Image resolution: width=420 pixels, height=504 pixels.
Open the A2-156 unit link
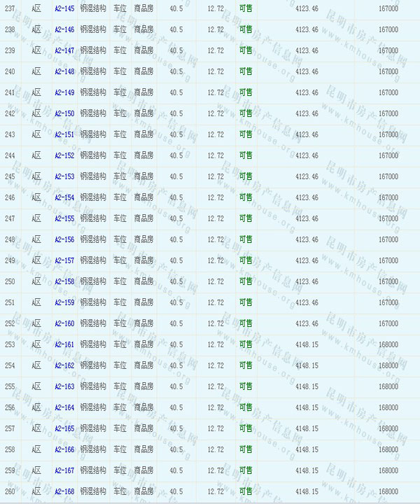coord(64,239)
